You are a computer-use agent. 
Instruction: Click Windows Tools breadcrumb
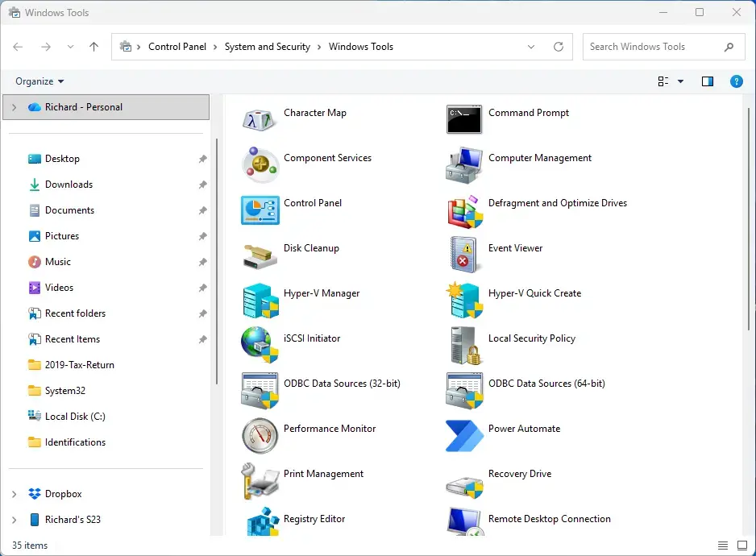pos(360,47)
